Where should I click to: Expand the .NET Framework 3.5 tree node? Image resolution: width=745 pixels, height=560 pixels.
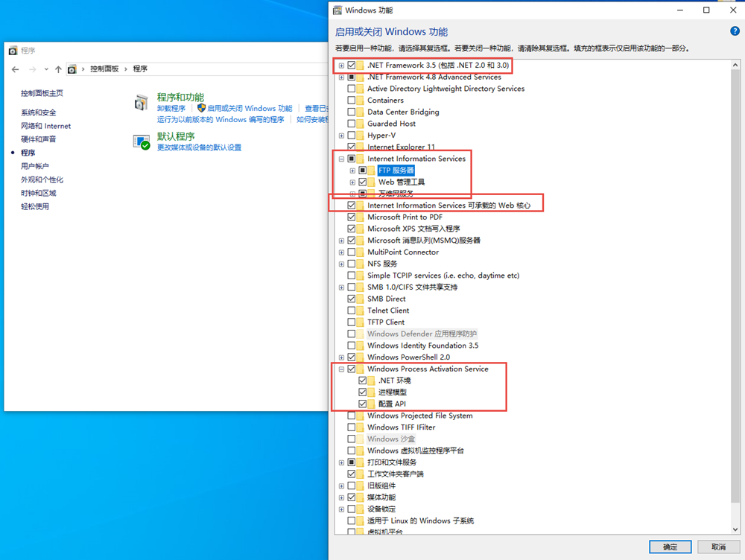pyautogui.click(x=341, y=66)
